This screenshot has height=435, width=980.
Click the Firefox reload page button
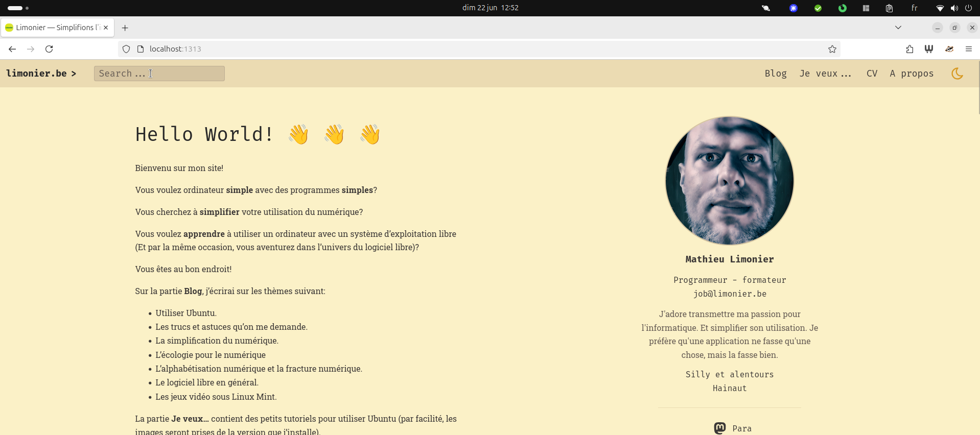pos(49,49)
